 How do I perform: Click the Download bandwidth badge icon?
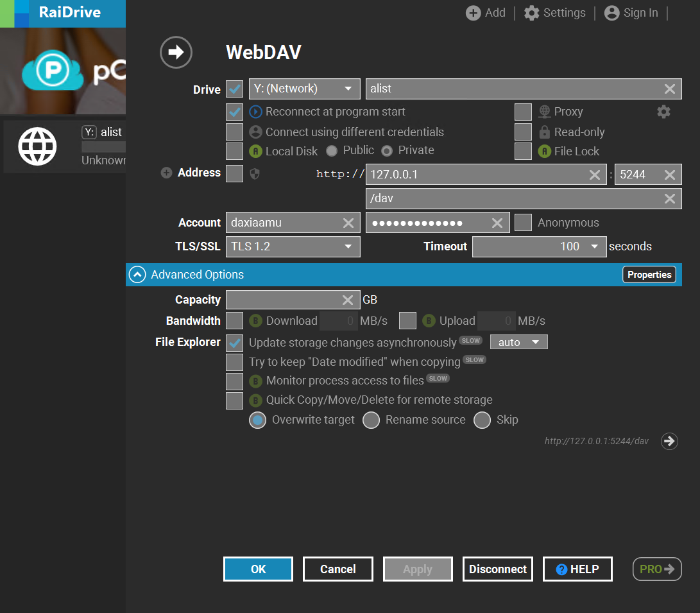(255, 320)
